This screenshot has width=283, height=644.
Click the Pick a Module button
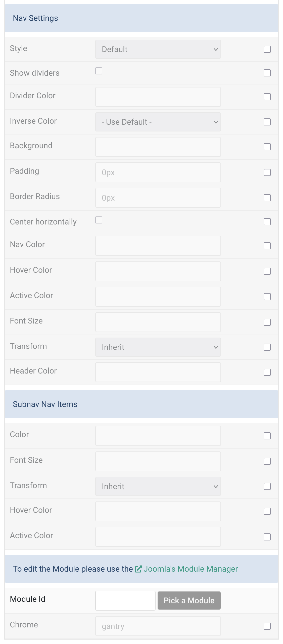[189, 601]
